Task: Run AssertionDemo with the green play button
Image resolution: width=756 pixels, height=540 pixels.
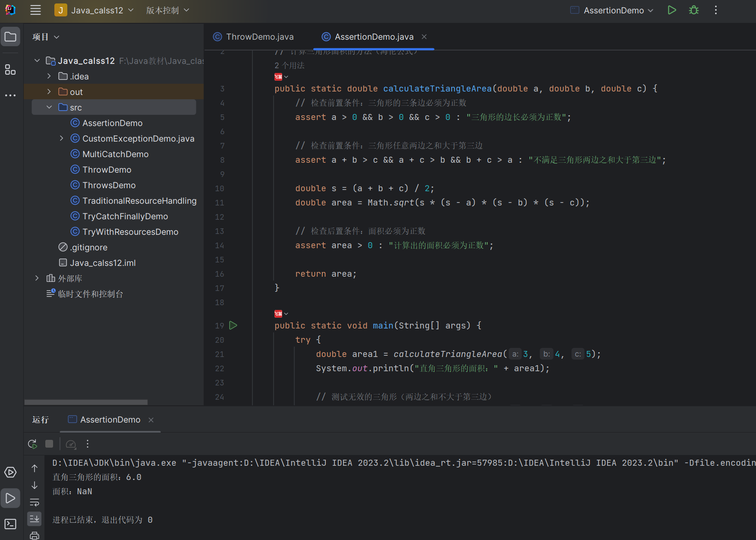Action: 671,10
